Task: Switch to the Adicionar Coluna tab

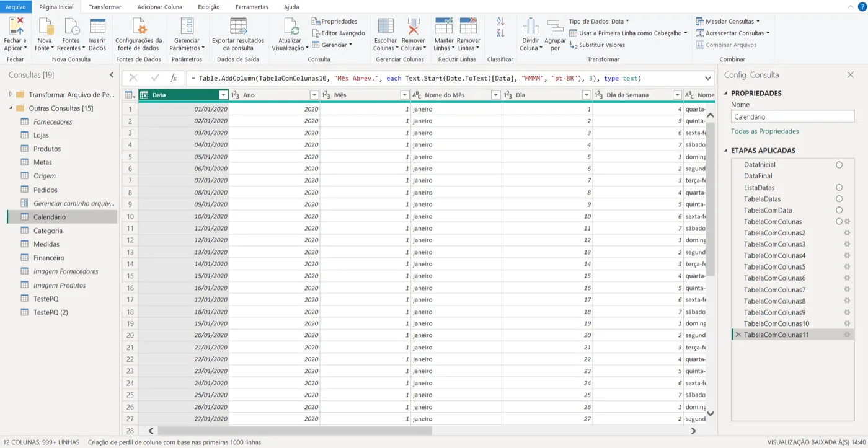Action: (x=160, y=7)
